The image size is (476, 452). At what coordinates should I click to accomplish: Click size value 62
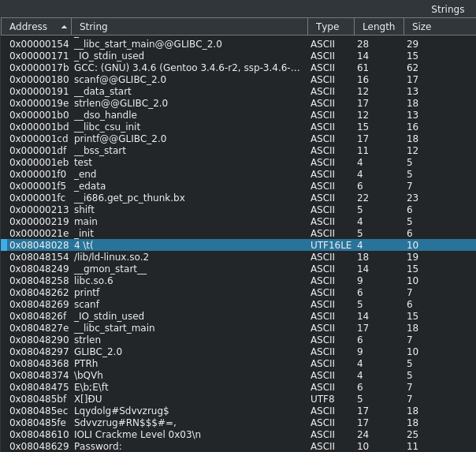412,68
